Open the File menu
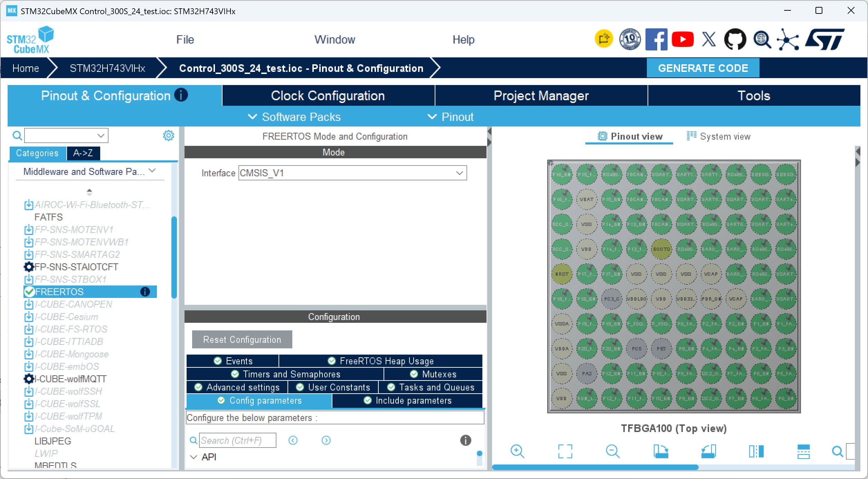This screenshot has width=868, height=479. click(x=185, y=39)
